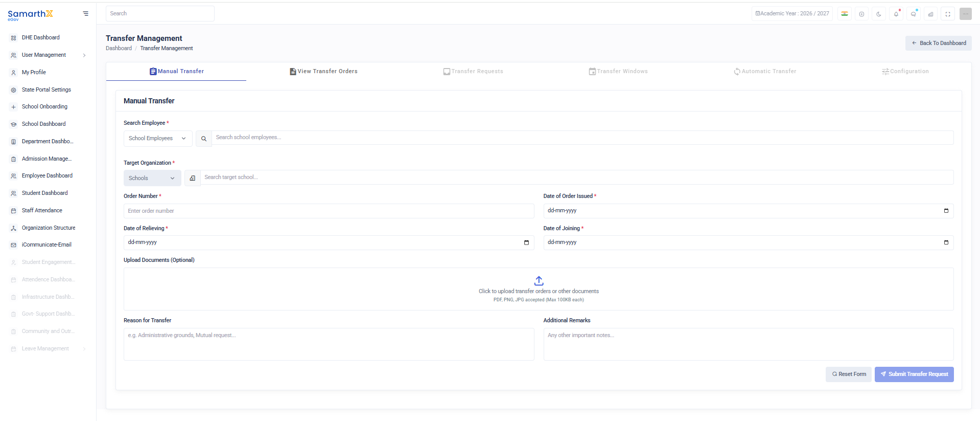
Task: Click the upload arrow icon for documents
Action: (539, 281)
